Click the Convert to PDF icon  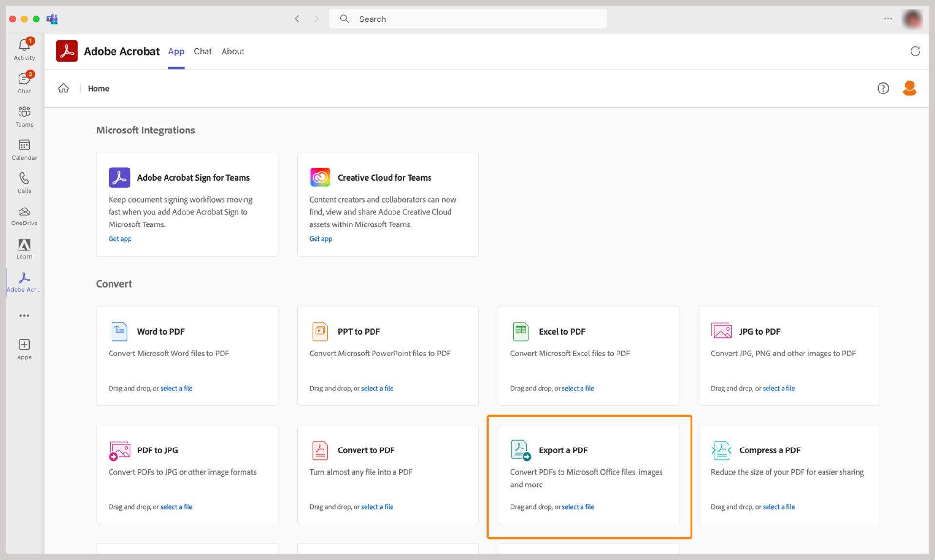pyautogui.click(x=320, y=450)
